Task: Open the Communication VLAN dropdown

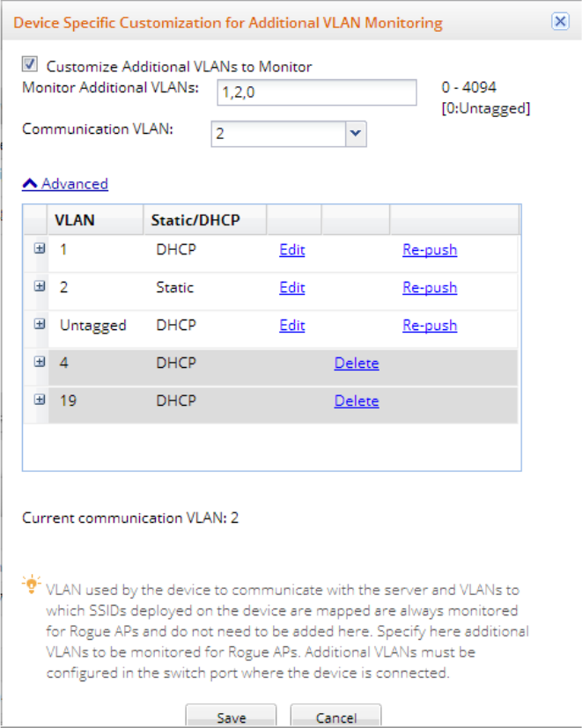Action: tap(355, 134)
